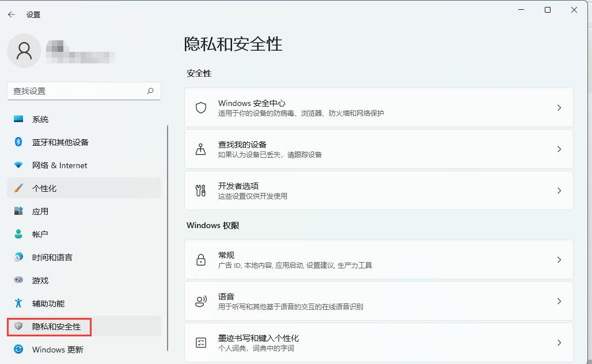Expand 语音 row chevron
592x364 pixels.
click(x=559, y=301)
